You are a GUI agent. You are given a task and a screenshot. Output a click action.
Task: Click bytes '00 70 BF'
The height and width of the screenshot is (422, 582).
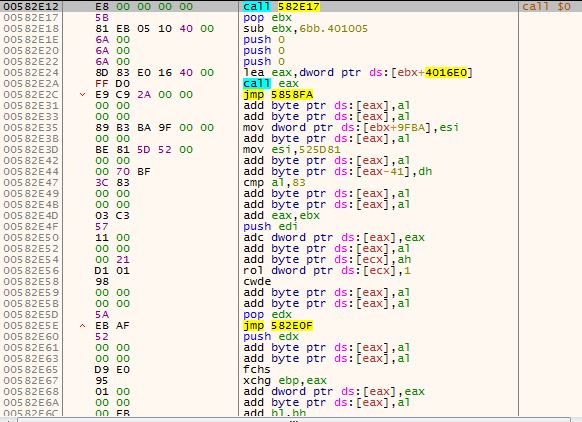[x=123, y=171]
